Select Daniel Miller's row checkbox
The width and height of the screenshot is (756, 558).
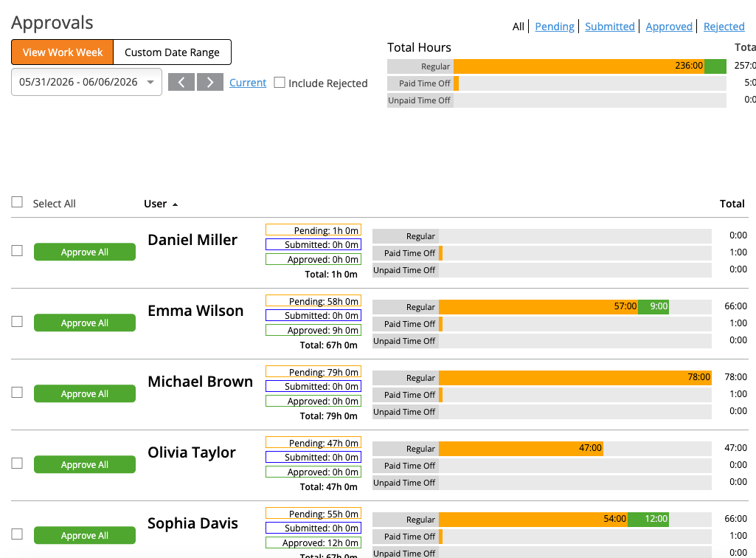pyautogui.click(x=17, y=250)
